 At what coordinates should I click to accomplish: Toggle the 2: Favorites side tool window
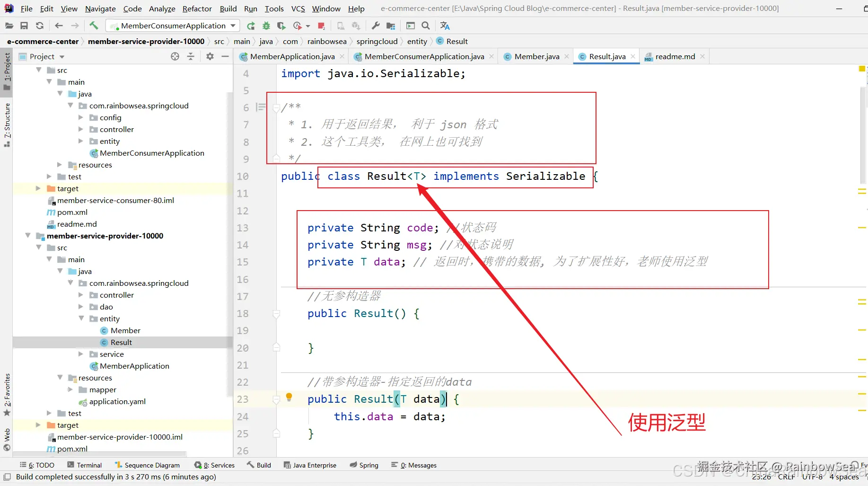pos(7,394)
